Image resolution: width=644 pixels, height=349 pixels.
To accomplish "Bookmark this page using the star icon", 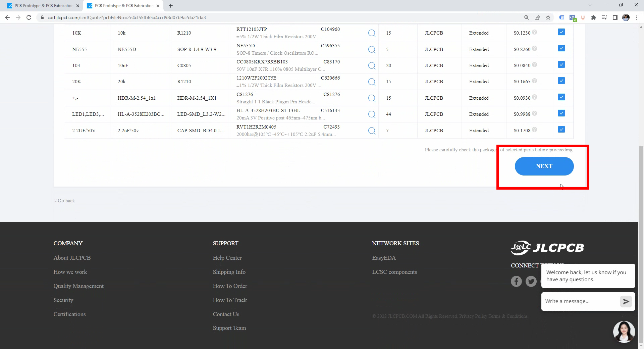I will point(548,17).
